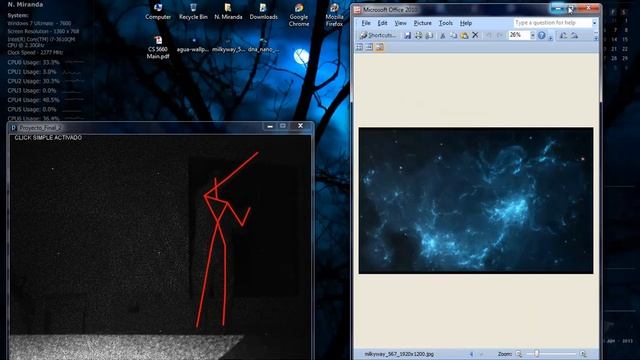
Task: Click the 'CLICK SIMPLE ACTIVADO' text
Action: 48,138
